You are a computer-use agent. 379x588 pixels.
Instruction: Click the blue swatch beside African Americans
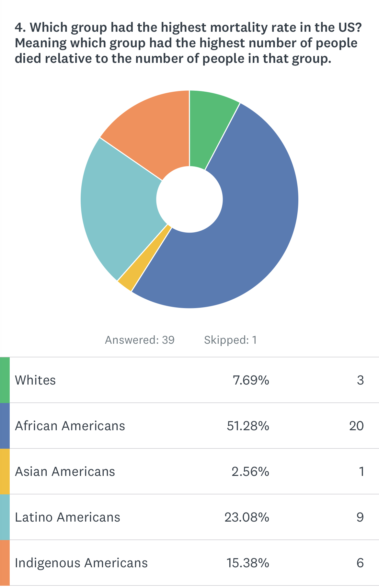coord(5,426)
